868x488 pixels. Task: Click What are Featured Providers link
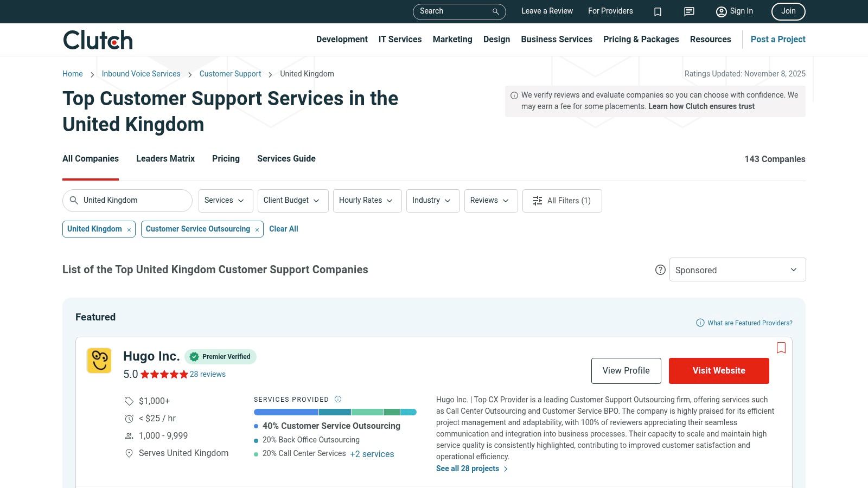tap(750, 323)
